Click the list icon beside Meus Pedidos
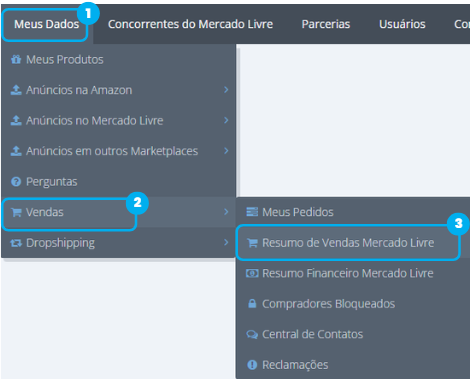 pyautogui.click(x=252, y=212)
